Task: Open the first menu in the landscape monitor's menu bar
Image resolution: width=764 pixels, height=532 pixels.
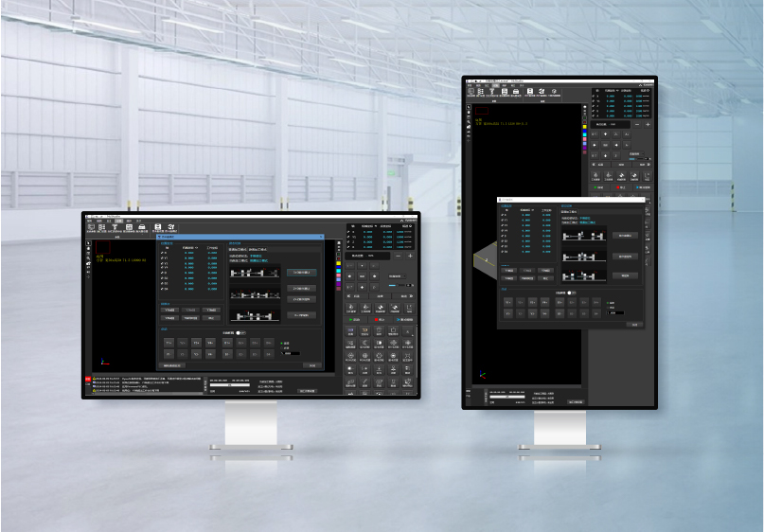Action: [x=88, y=221]
